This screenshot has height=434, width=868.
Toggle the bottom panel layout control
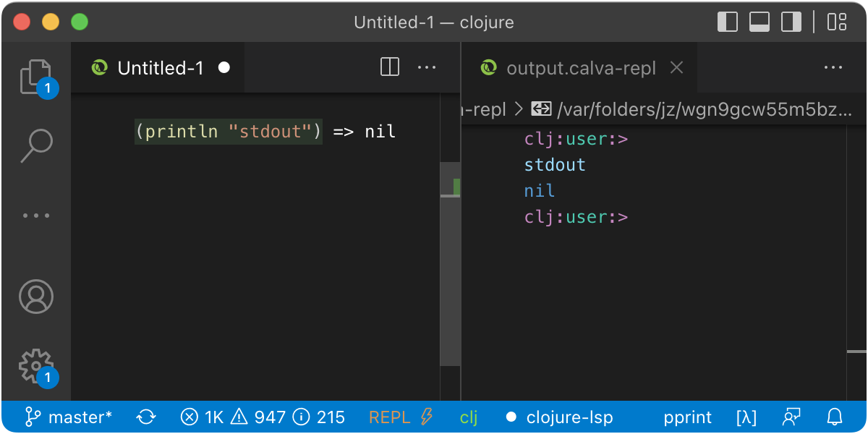click(759, 22)
